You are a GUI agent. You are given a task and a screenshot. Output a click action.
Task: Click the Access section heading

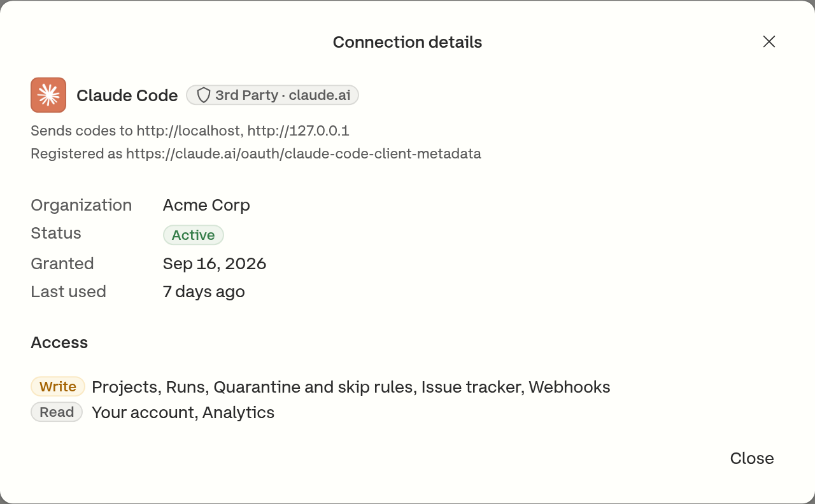point(59,342)
